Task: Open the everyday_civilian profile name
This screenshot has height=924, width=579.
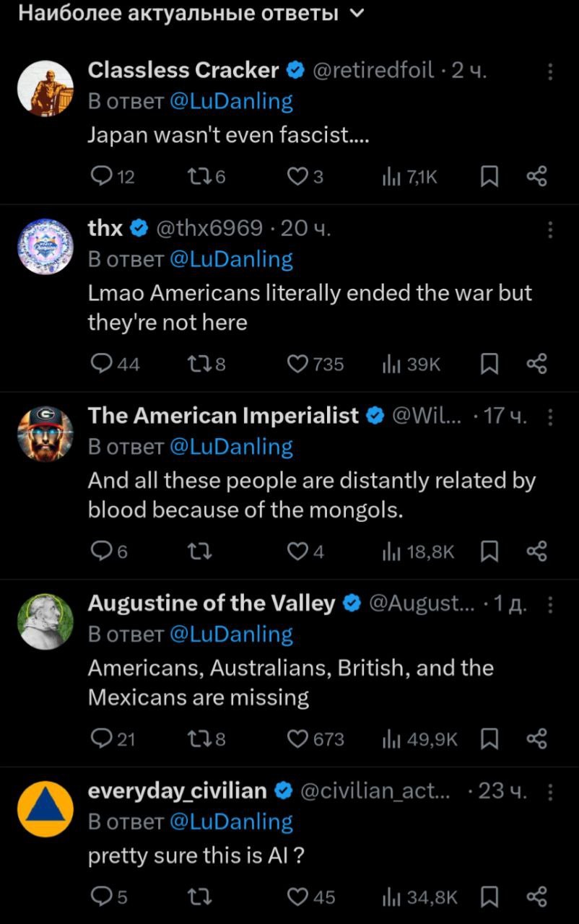Action: tap(178, 790)
